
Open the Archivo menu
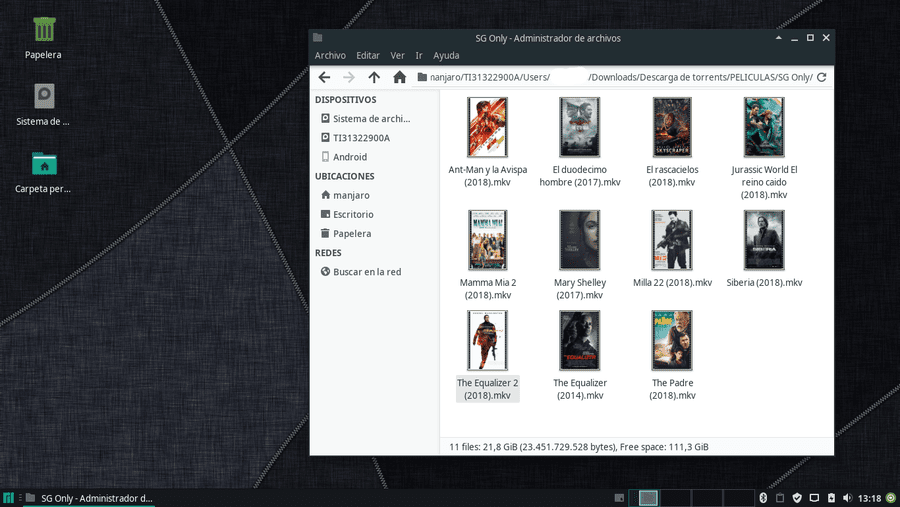coord(330,56)
